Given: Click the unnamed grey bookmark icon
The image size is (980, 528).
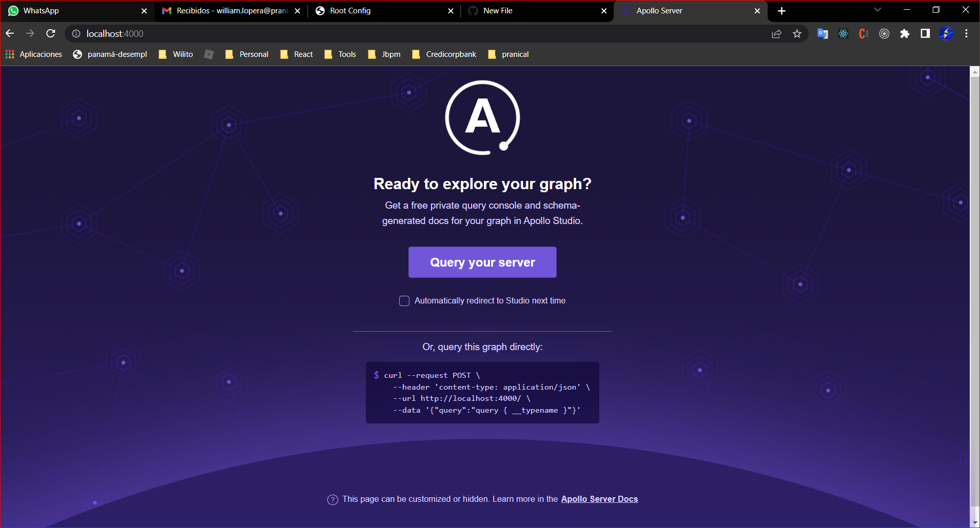Looking at the screenshot, I should (x=209, y=54).
